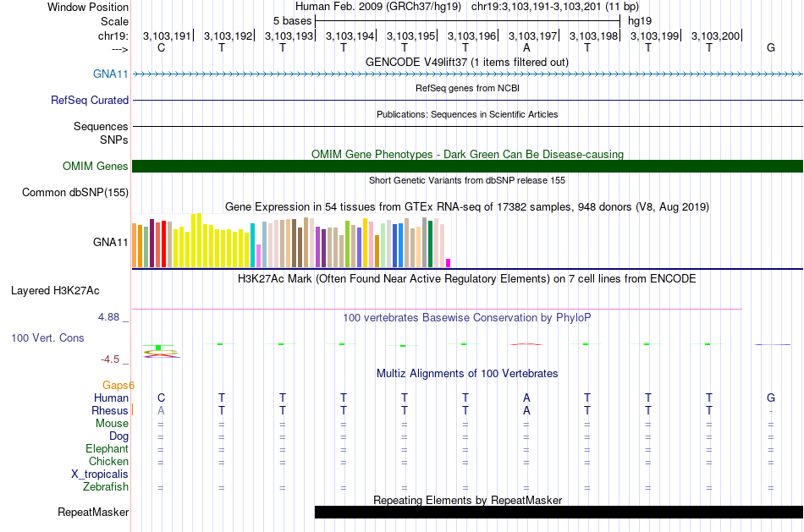Click the Gaps label in Multiz track

(x=118, y=386)
